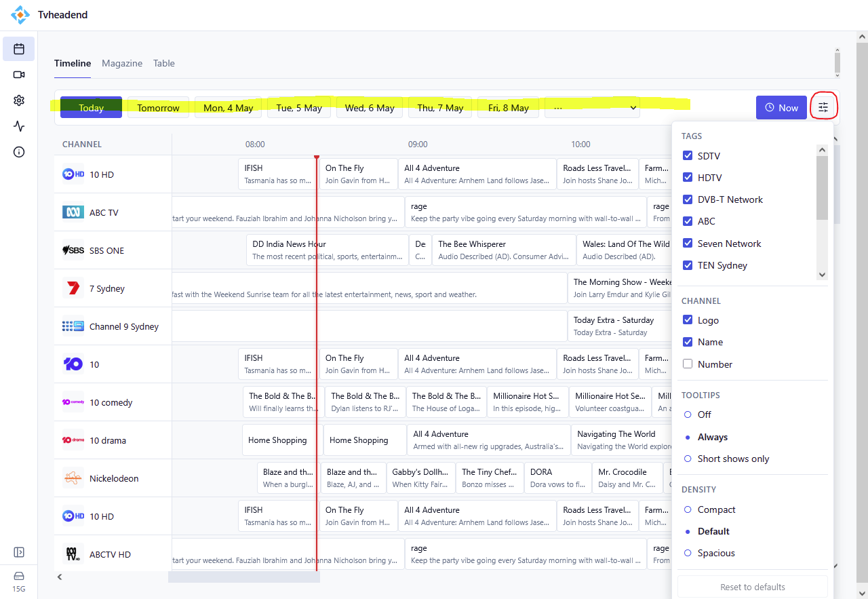Open the Mr. Crocodile program
Viewport: 868px width, 599px height.
(x=627, y=478)
